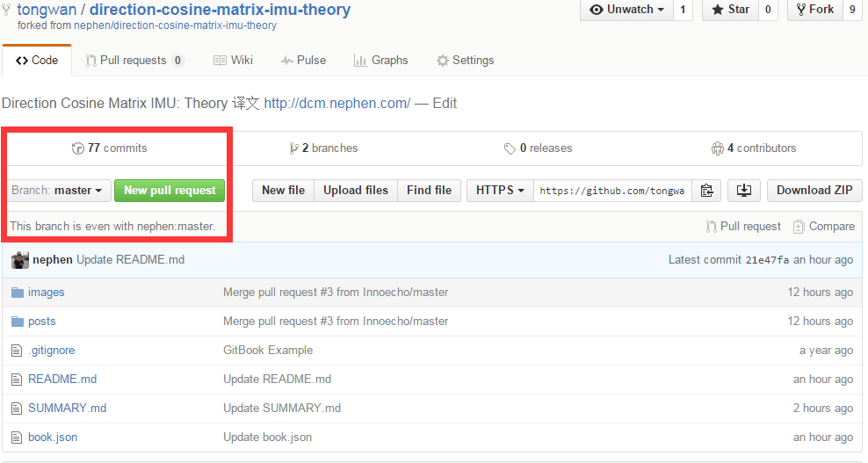This screenshot has height=463, width=868.
Task: Click the SUMMARY.md file icon
Action: [x=18, y=409]
